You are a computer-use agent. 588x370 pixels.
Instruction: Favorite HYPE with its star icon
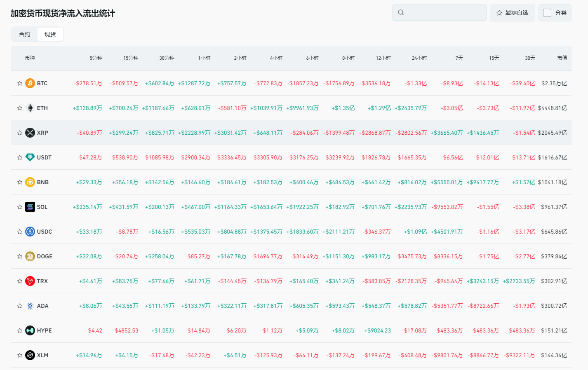click(19, 330)
